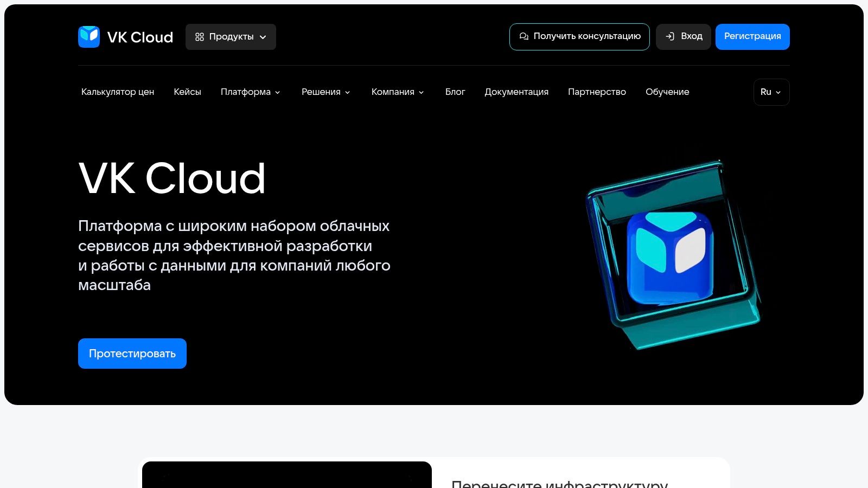Open the Обучение section
This screenshot has height=488, width=868.
pos(667,92)
